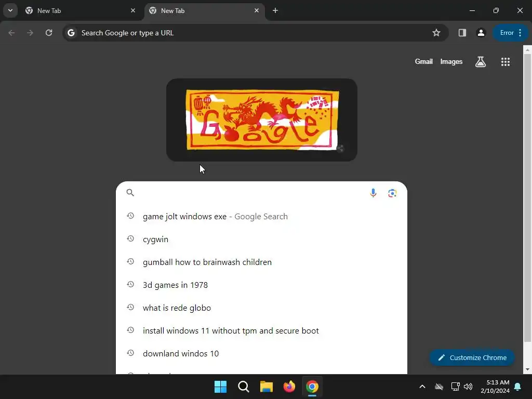Viewport: 532px width, 399px height.
Task: Reload the current page
Action: point(49,33)
